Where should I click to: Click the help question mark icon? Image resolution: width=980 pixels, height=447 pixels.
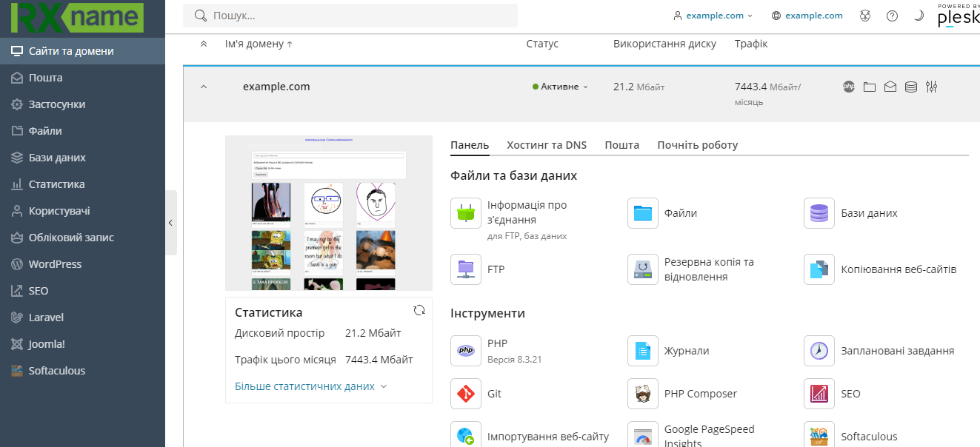[x=892, y=16]
